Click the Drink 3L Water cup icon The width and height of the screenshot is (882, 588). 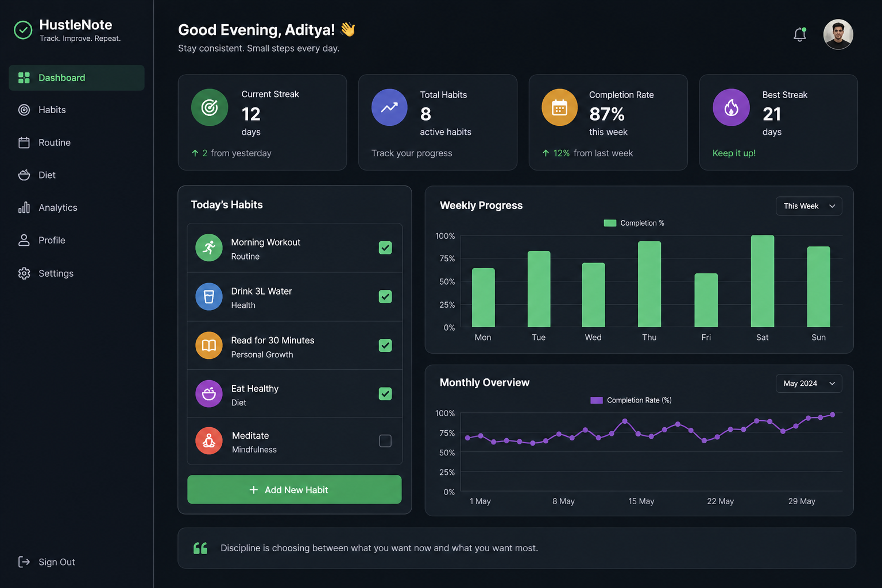[209, 296]
